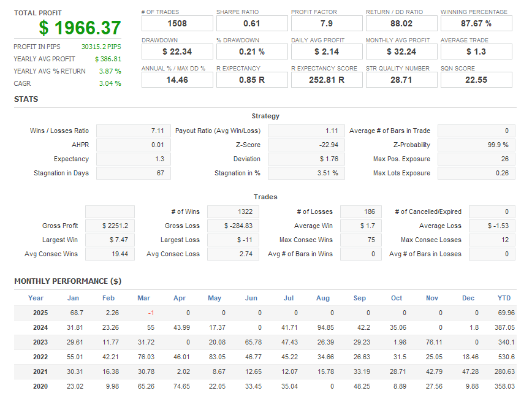Click the April 2020 value 74.65
This screenshot has width=532, height=396.
[x=181, y=386]
